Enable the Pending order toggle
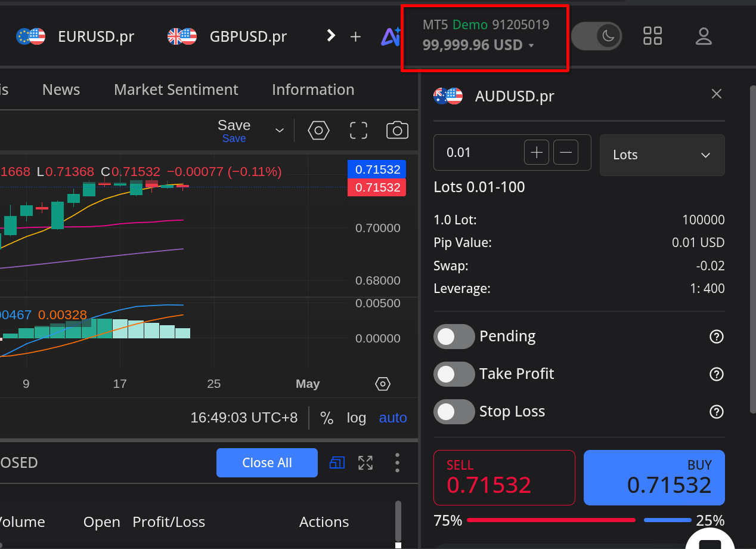The height and width of the screenshot is (549, 756). point(454,337)
